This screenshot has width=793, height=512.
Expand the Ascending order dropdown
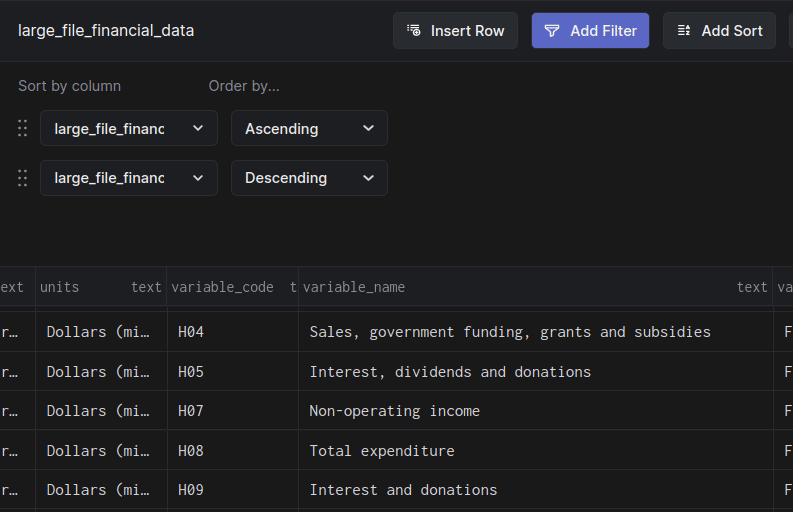pyautogui.click(x=309, y=128)
